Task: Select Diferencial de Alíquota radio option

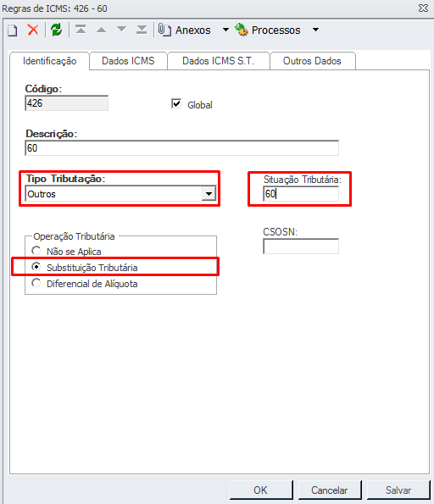Action: (x=36, y=283)
